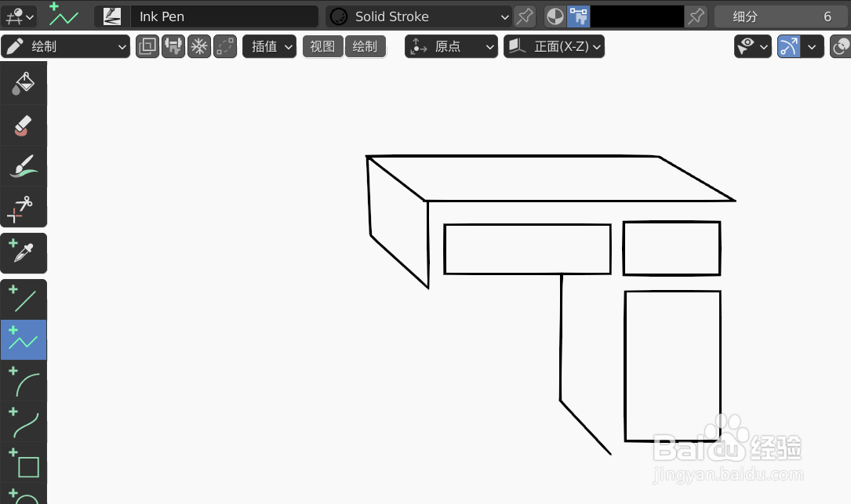Select the Tint brush tool
The width and height of the screenshot is (851, 504).
pos(24,166)
